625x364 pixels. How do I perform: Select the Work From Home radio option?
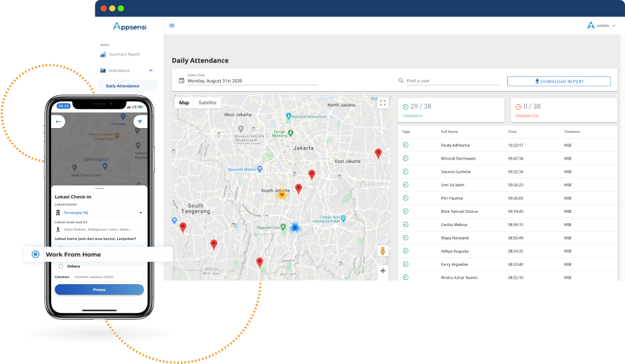coord(36,254)
